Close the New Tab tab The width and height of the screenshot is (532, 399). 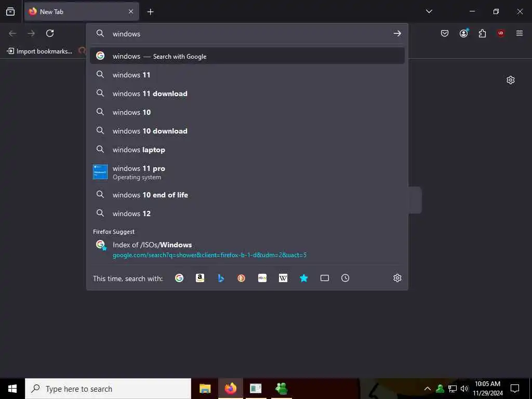131,12
